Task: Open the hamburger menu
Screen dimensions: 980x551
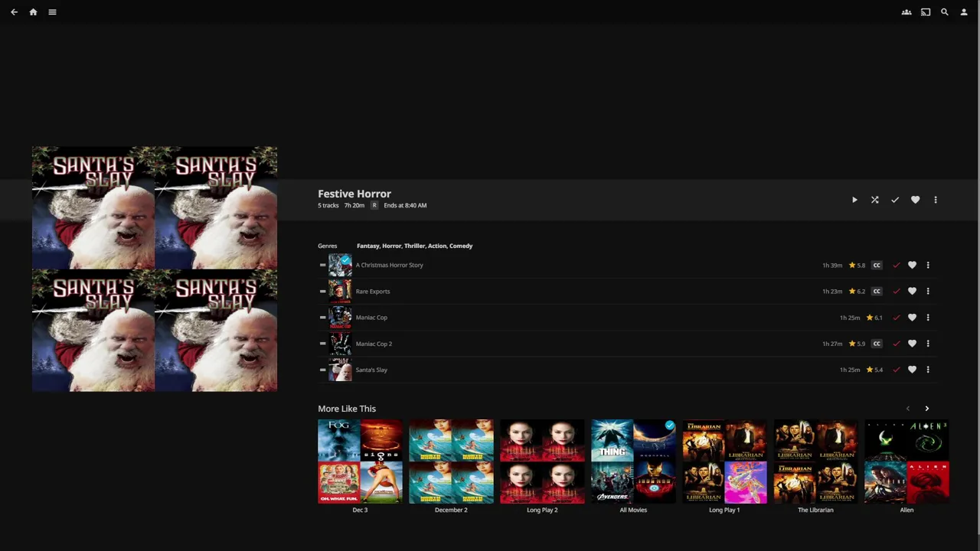Action: coord(52,12)
